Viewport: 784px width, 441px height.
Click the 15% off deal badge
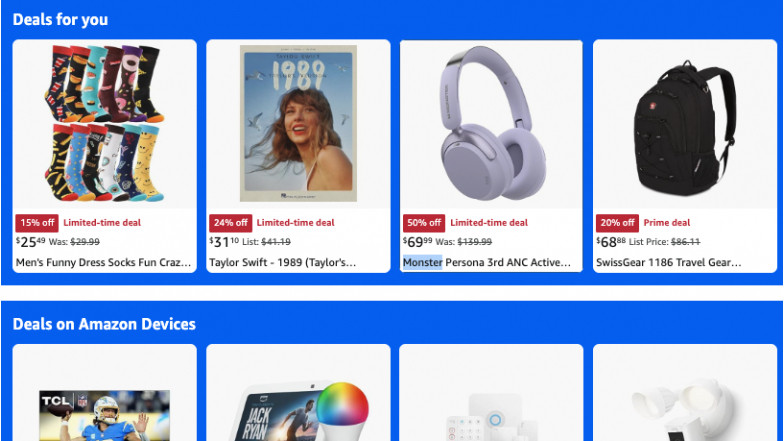(x=37, y=223)
